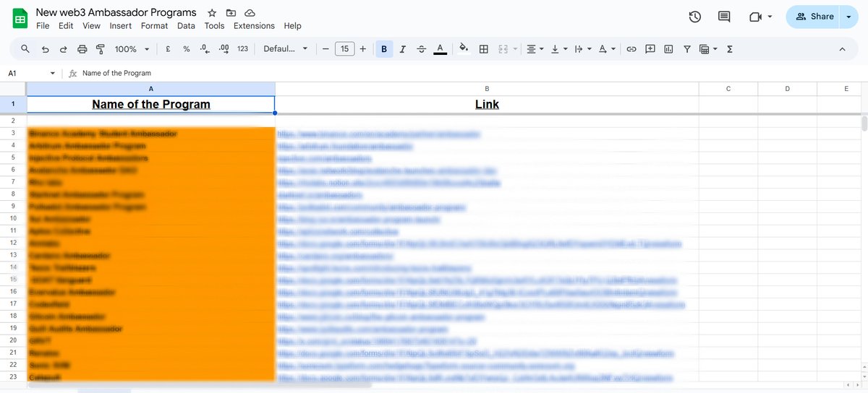Select the Name of the Program cell
This screenshot has width=868, height=393.
coord(150,104)
